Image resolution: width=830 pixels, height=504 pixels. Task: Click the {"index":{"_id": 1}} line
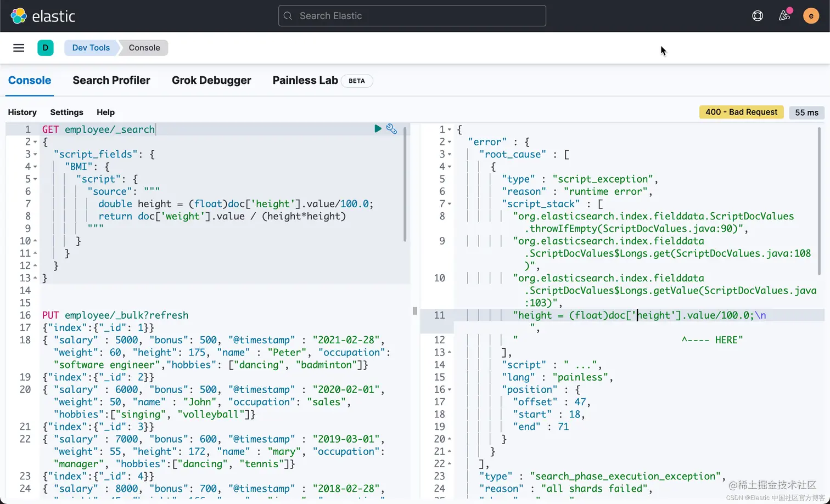tap(98, 328)
